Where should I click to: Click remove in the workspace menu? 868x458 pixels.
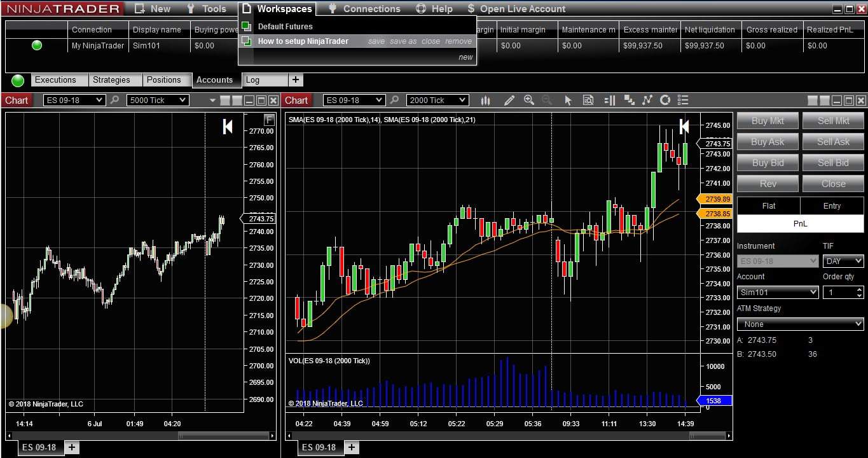tap(458, 41)
